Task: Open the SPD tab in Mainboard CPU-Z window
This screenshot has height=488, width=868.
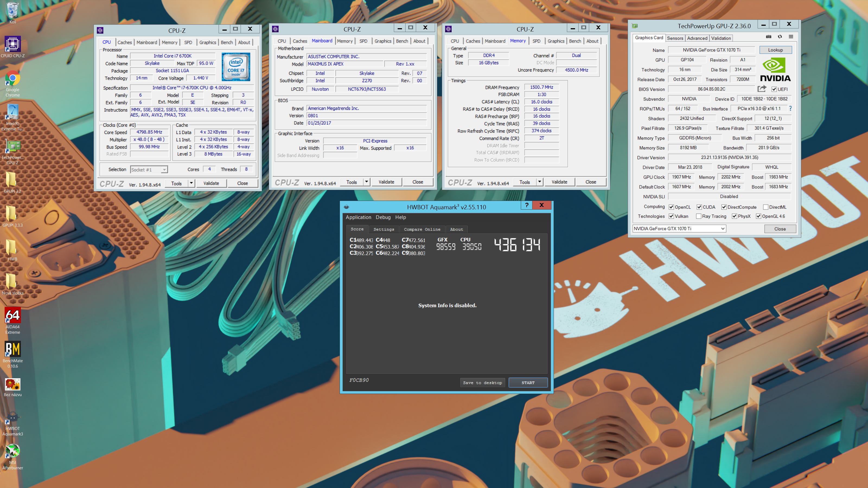Action: [363, 41]
